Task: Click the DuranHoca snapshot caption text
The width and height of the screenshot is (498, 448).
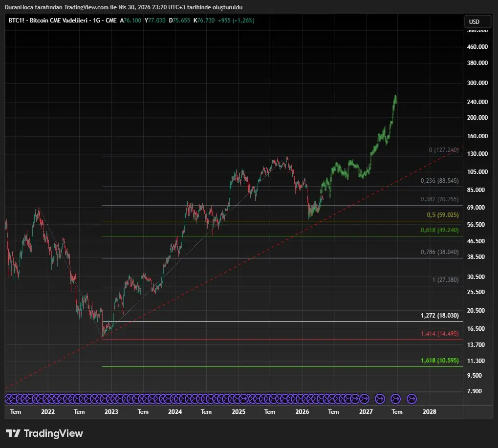Action: pyautogui.click(x=124, y=7)
